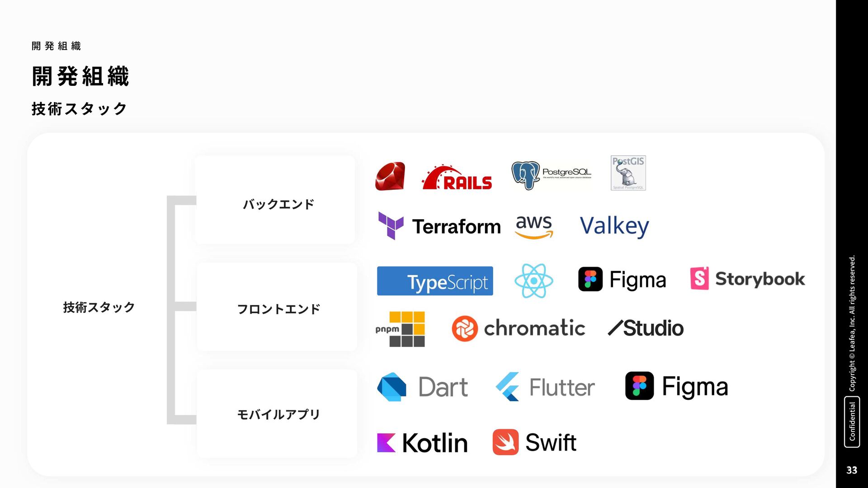This screenshot has height=488, width=868.
Task: Click the red Ruby gem logo
Action: (x=390, y=176)
